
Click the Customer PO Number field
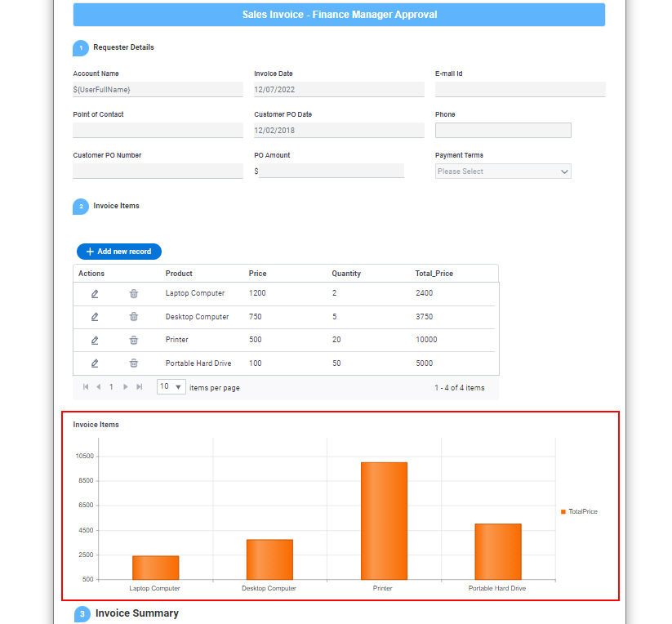[158, 171]
